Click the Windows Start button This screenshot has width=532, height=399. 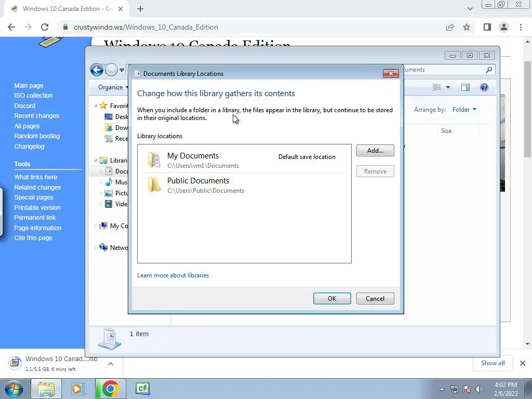pyautogui.click(x=13, y=389)
